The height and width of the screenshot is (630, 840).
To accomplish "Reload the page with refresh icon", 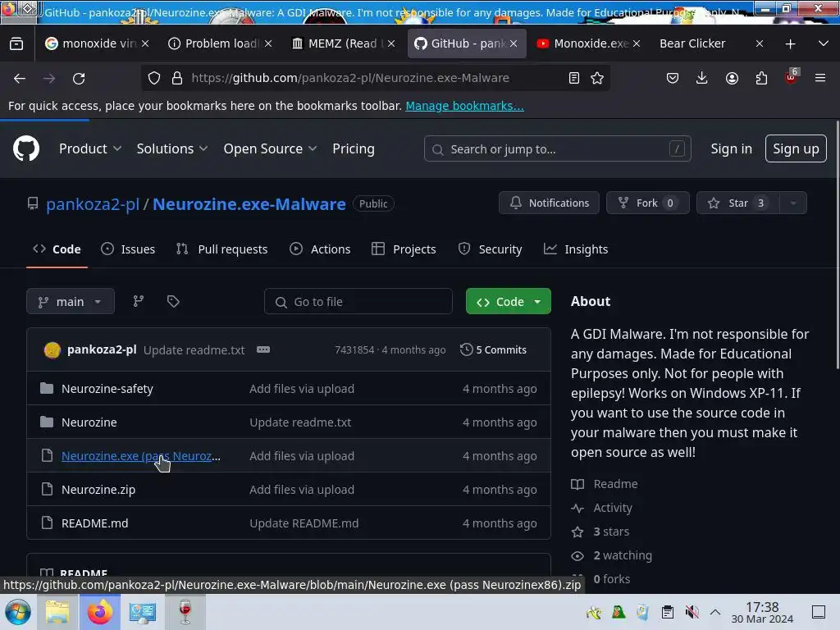I will pyautogui.click(x=79, y=78).
